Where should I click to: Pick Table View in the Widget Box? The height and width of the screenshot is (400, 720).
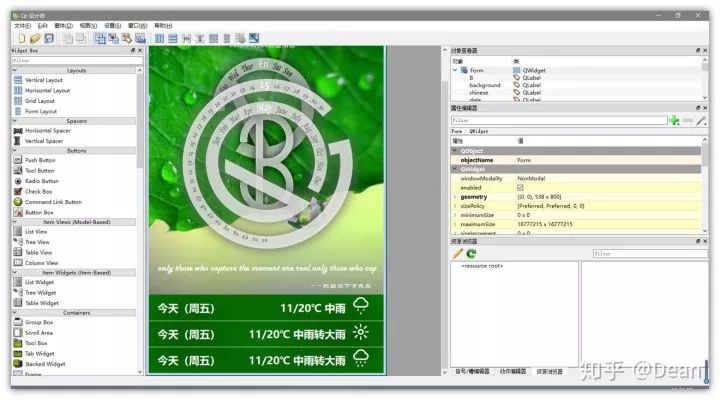point(38,253)
